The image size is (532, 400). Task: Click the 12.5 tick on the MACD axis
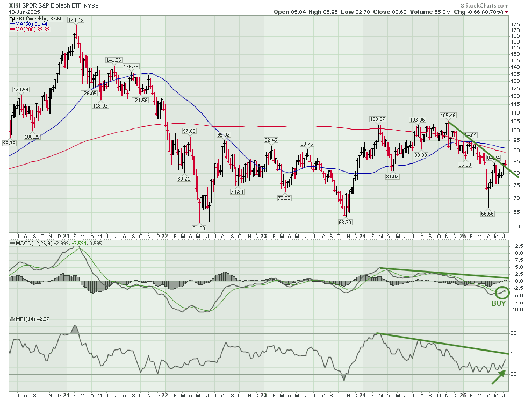(517, 246)
